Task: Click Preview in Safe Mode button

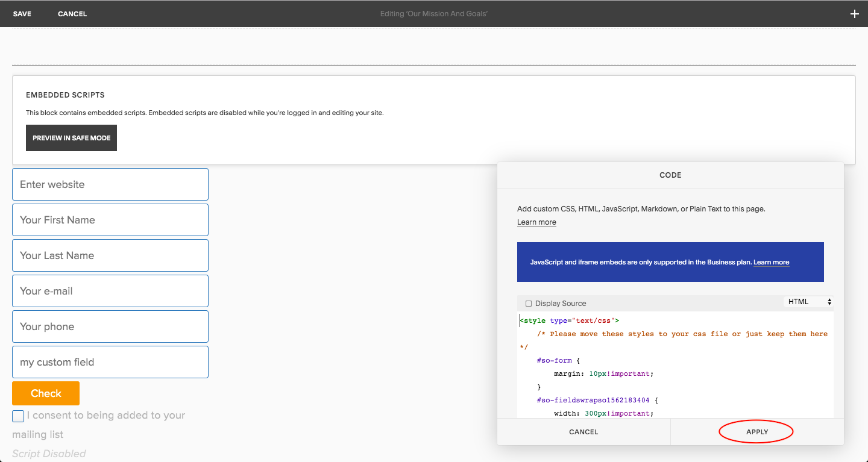Action: (71, 138)
